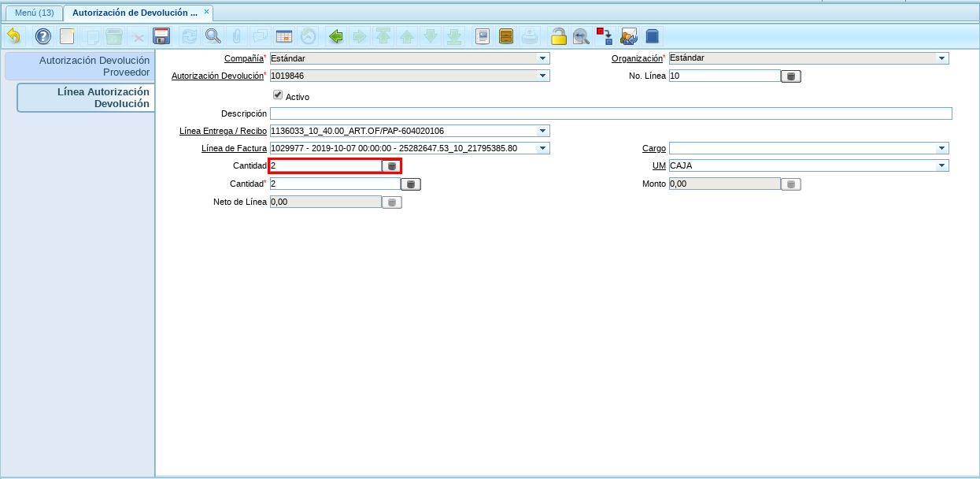Click the Línea Entrega / Recibo label
The image size is (980, 479).
[223, 131]
